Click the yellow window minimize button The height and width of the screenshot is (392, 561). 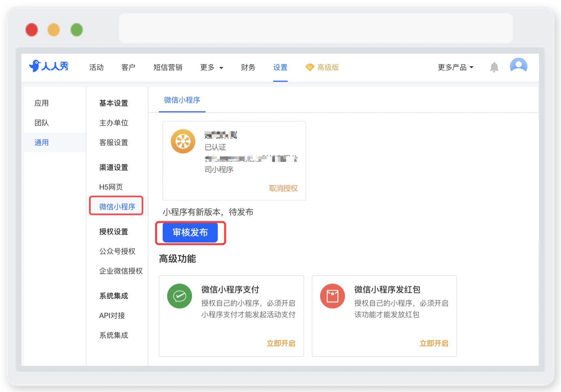tap(54, 30)
